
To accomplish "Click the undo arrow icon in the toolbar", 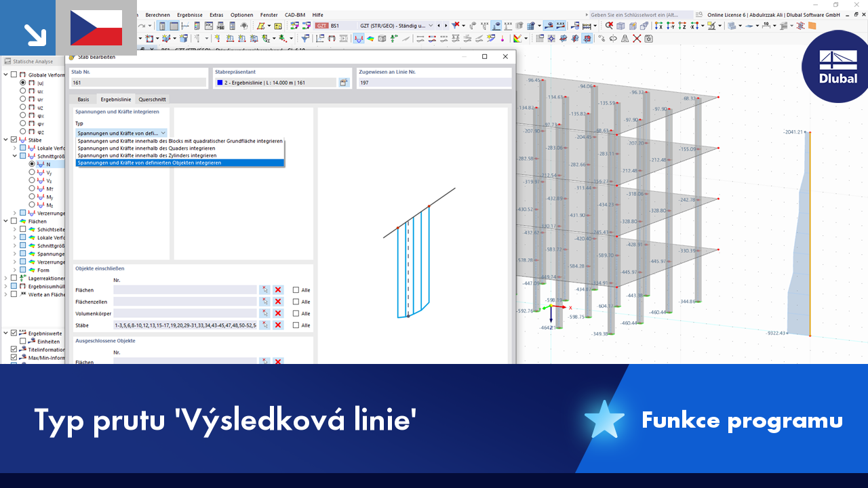I will coord(143,26).
